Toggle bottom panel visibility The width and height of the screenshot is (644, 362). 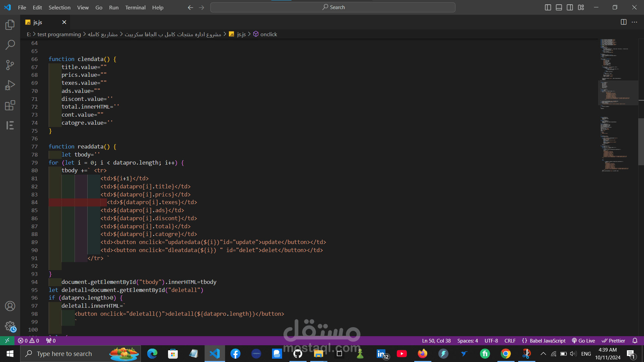point(559,7)
